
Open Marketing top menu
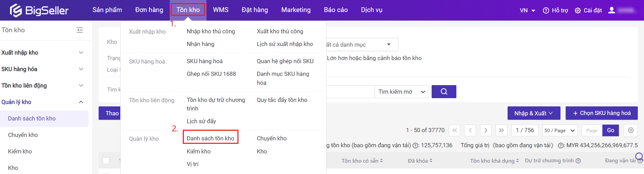coord(296,10)
